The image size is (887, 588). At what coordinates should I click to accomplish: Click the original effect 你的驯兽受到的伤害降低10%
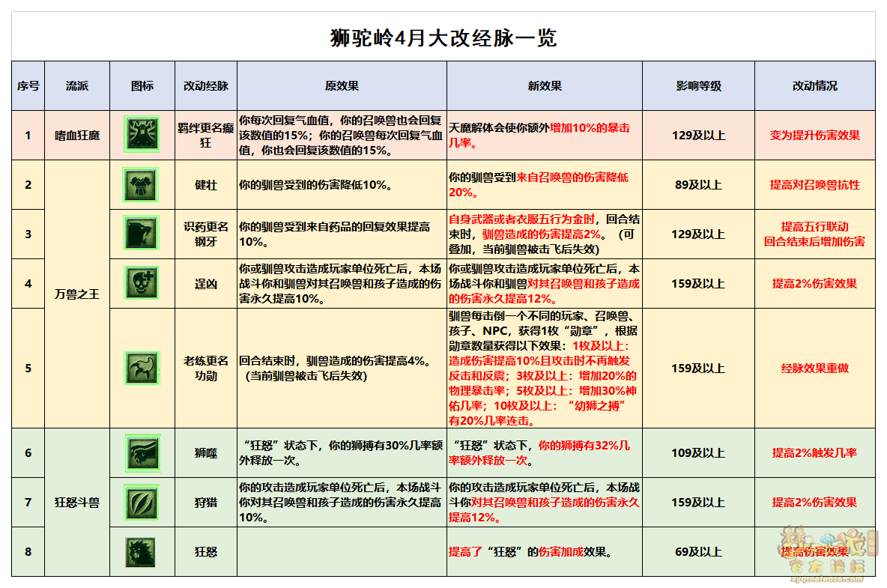315,185
